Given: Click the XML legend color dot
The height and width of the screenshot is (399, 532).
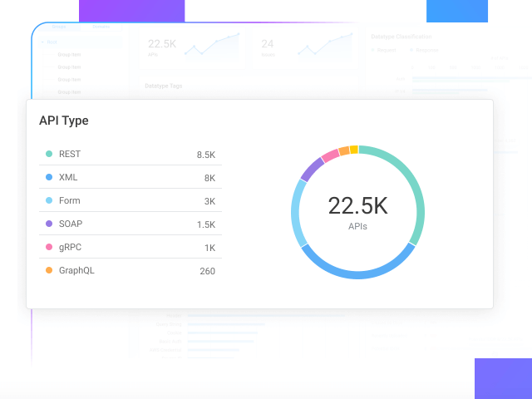Looking at the screenshot, I should (x=49, y=177).
